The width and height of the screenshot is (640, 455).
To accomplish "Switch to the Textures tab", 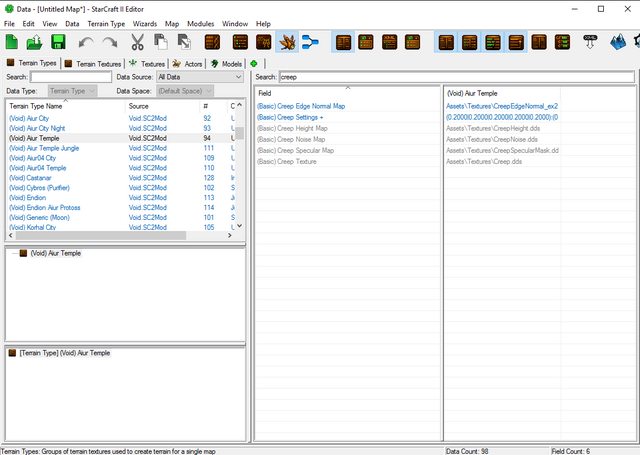I will (147, 64).
